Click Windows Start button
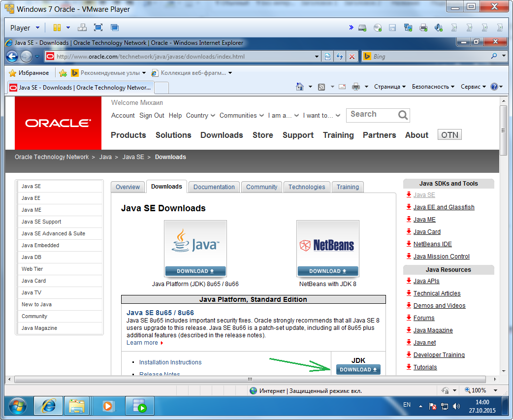 pyautogui.click(x=18, y=406)
